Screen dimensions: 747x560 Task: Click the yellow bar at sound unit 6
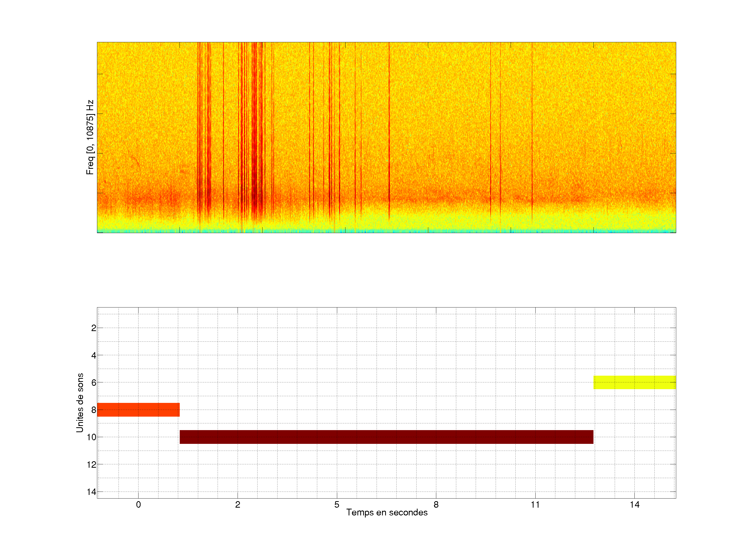(x=634, y=382)
